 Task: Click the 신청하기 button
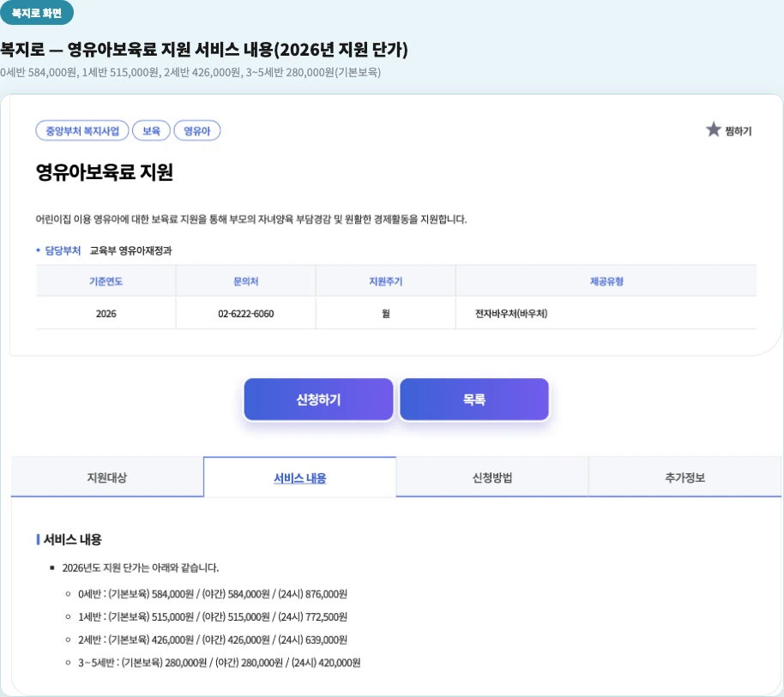(x=318, y=400)
